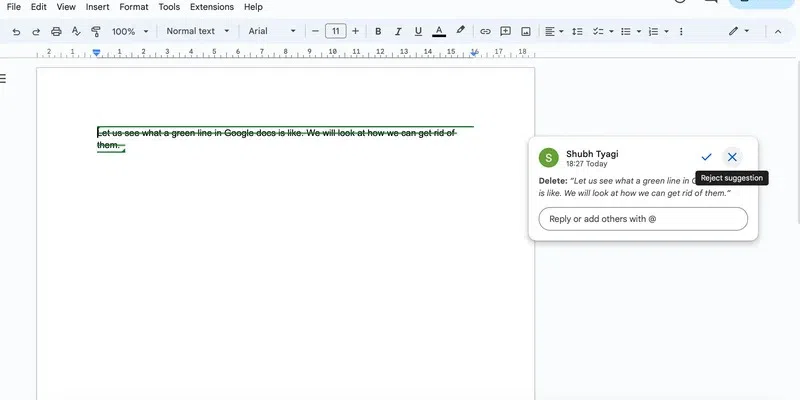Open the View menu
This screenshot has height=400, width=800.
point(66,7)
